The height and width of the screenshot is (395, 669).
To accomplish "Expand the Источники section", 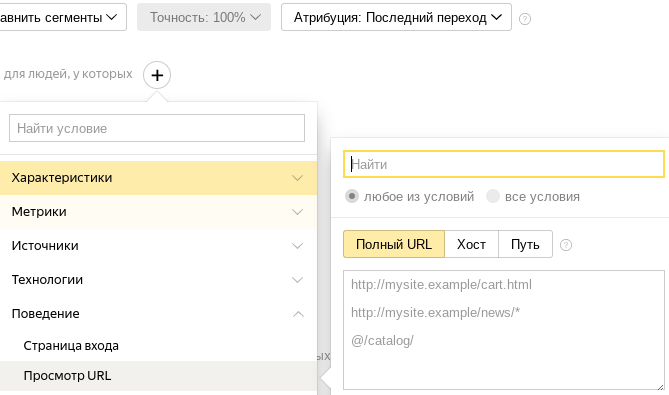I will pos(158,246).
